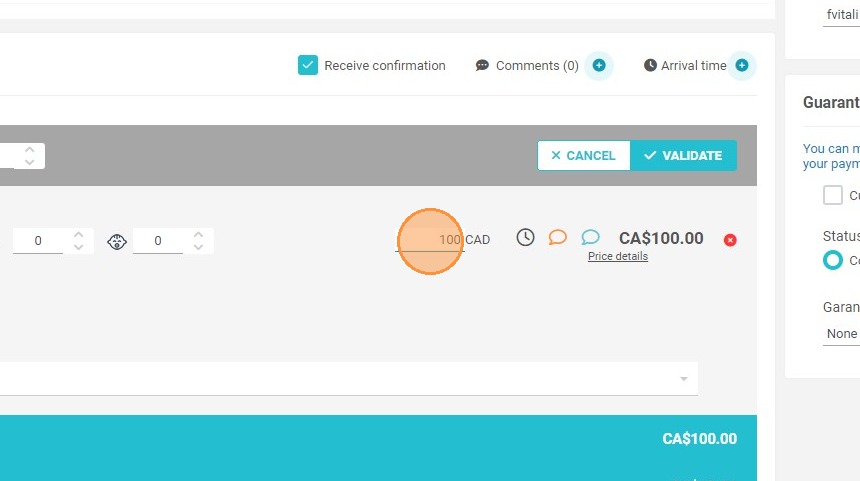Open the Guarantee dropdown showing None
Image resolution: width=860 pixels, height=481 pixels.
pyautogui.click(x=841, y=333)
